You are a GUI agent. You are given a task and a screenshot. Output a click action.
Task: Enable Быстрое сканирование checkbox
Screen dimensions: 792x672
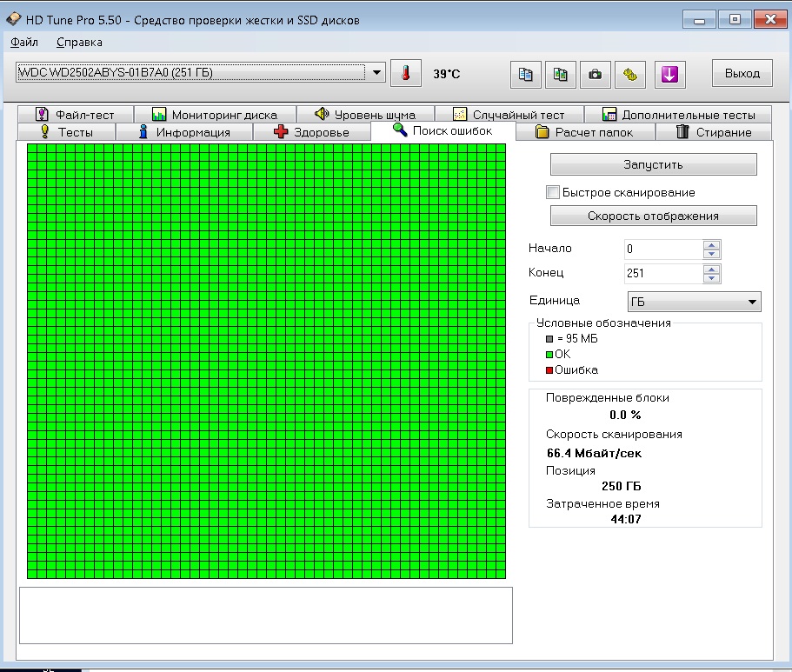point(553,192)
